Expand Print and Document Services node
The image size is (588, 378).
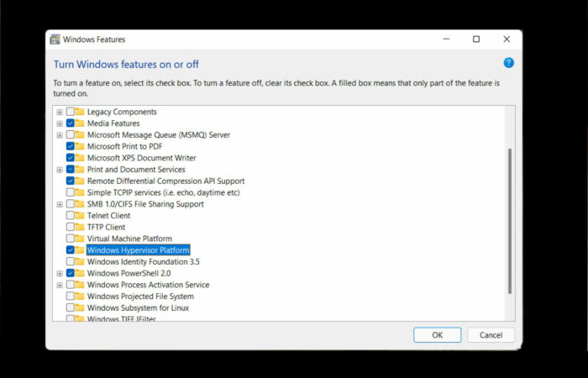tap(60, 170)
